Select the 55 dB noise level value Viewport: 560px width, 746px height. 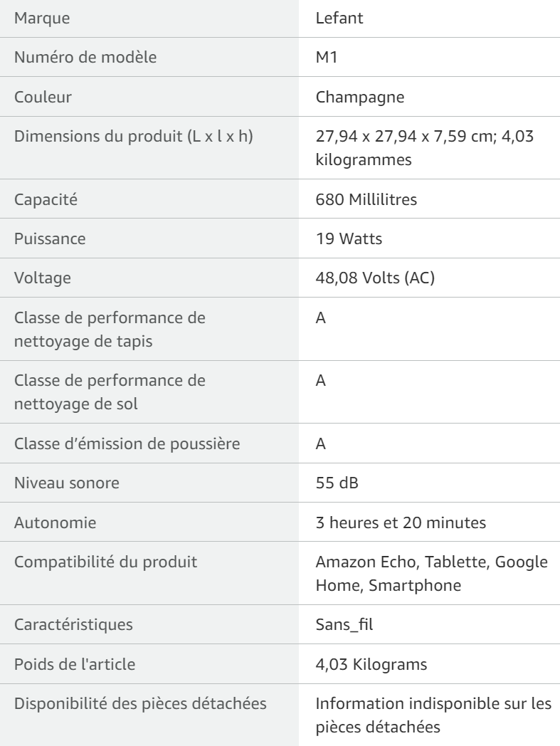[337, 483]
